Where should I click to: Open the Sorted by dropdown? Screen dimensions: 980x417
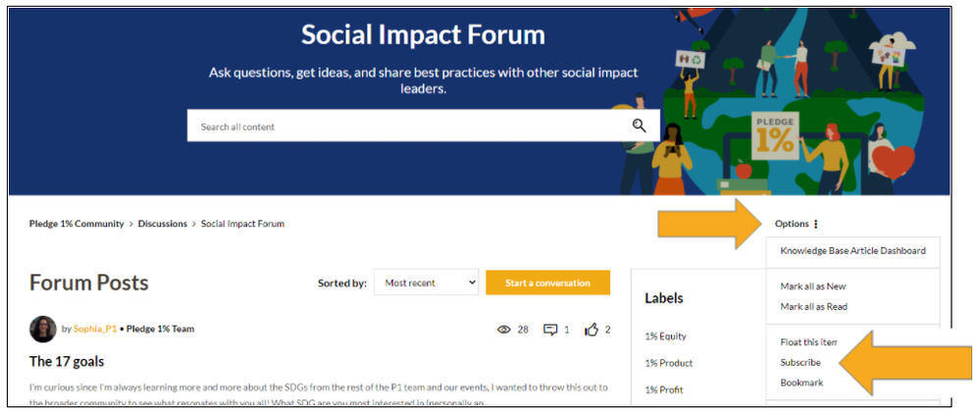tap(427, 283)
